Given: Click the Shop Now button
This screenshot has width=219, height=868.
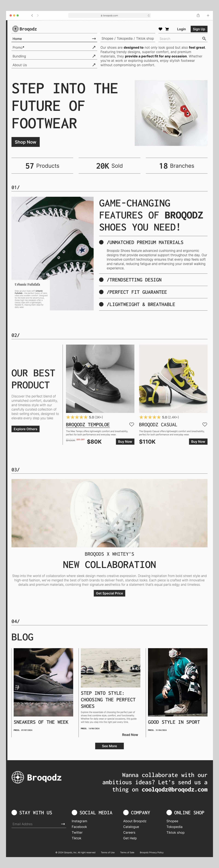Looking at the screenshot, I should [x=26, y=142].
